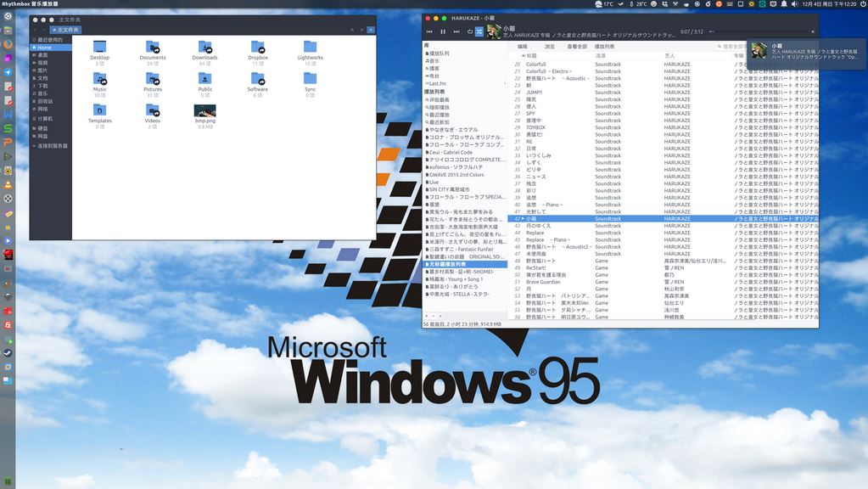Open the 播放列表 toolbar menu
Screen dimensions: 868x489
[x=604, y=47]
